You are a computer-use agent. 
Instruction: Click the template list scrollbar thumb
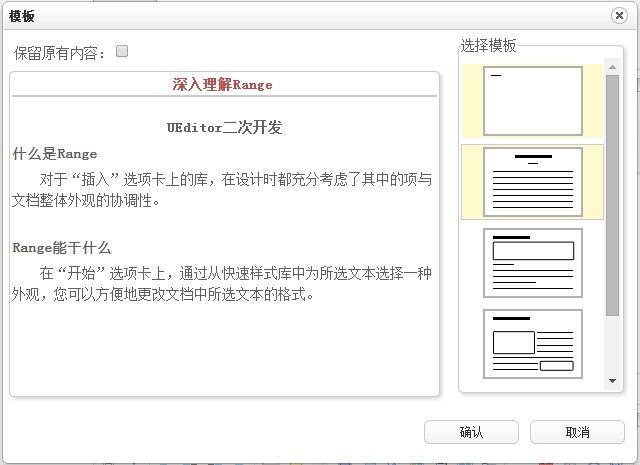pyautogui.click(x=612, y=195)
